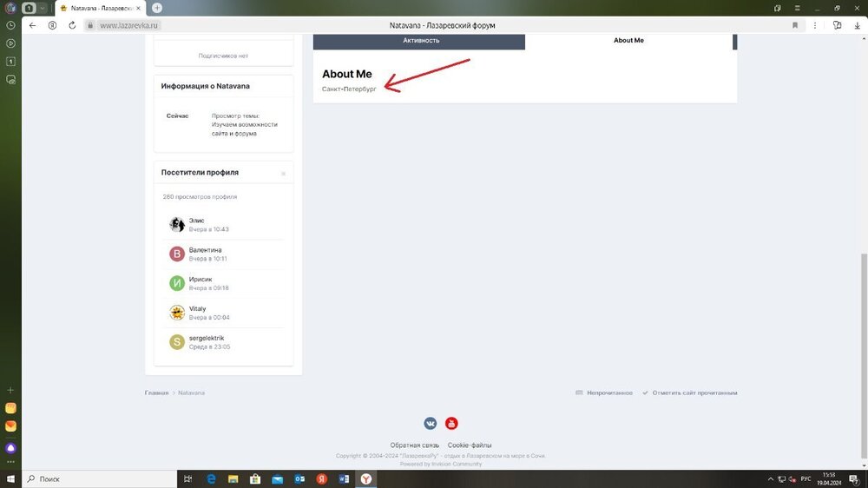The image size is (868, 488).
Task: Open a new tab with the plus button
Action: coord(157,8)
